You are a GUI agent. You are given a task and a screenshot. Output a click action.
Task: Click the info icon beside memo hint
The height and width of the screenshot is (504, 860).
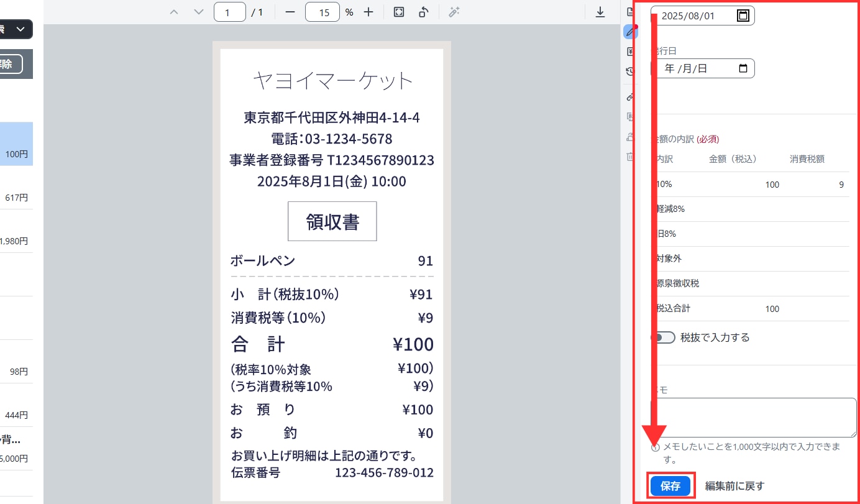(655, 447)
